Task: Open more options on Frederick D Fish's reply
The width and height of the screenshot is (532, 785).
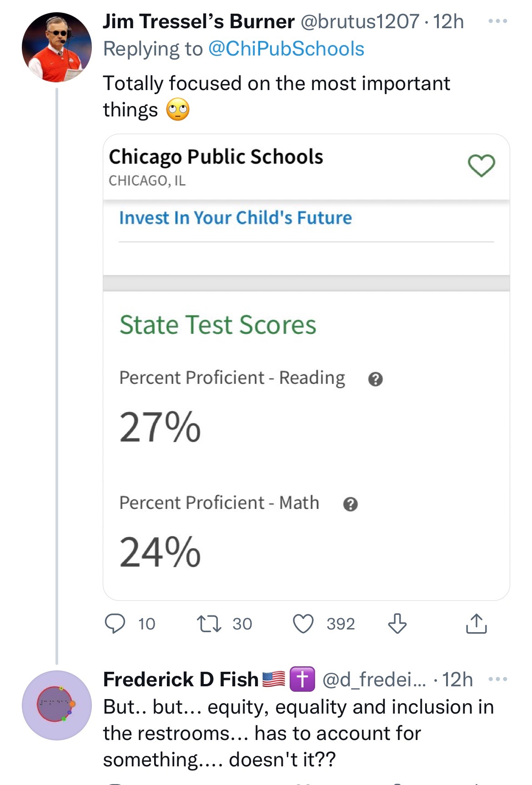Action: click(497, 679)
